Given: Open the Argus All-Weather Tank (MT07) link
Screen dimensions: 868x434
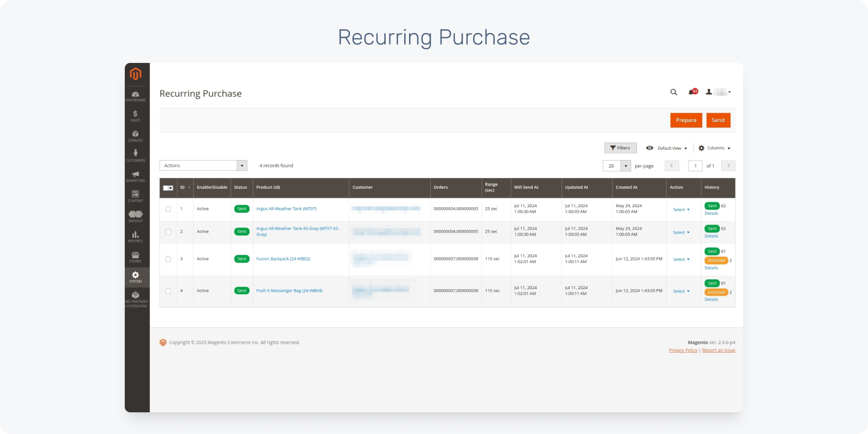Looking at the screenshot, I should click(286, 209).
